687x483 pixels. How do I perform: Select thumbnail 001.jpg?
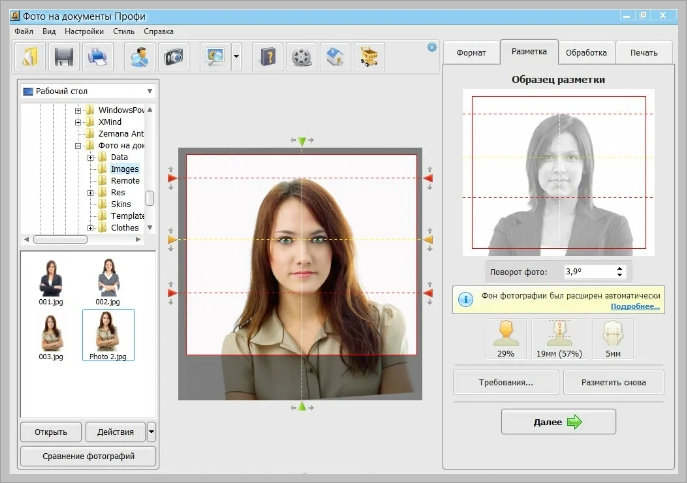(x=51, y=282)
